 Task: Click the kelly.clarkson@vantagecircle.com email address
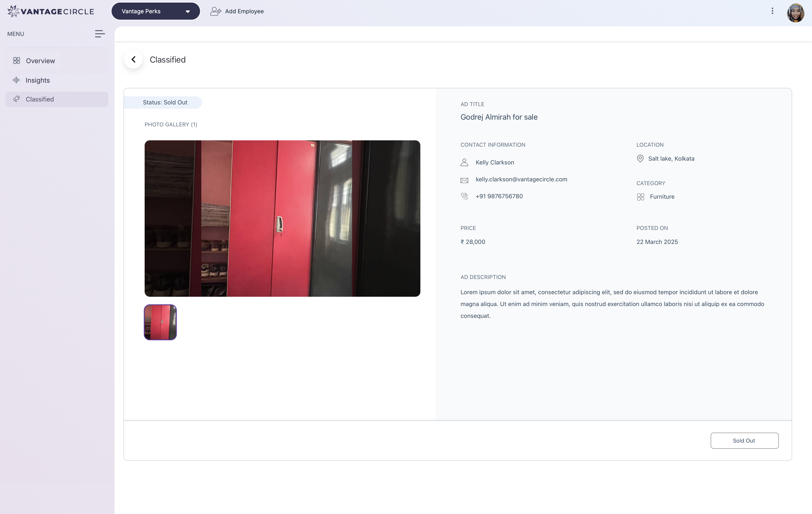click(521, 179)
